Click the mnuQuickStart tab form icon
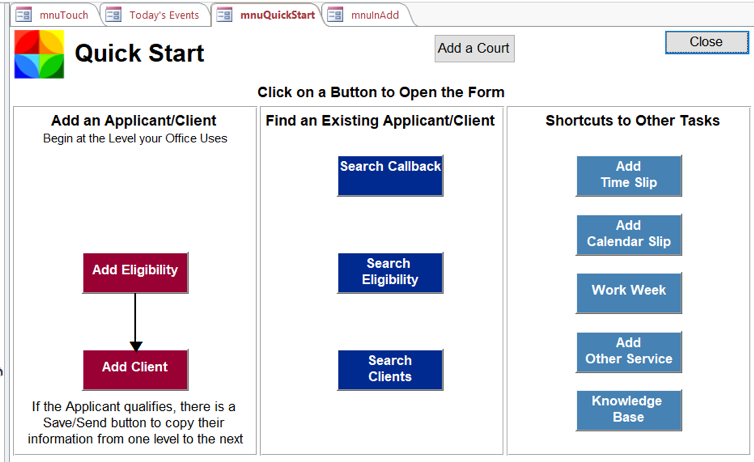The width and height of the screenshot is (754, 462). pyautogui.click(x=224, y=15)
